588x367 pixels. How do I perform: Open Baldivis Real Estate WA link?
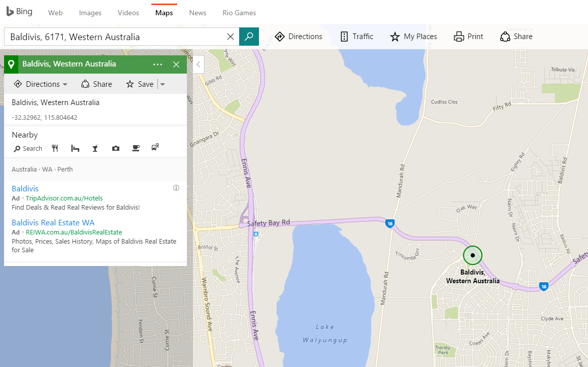click(x=53, y=223)
